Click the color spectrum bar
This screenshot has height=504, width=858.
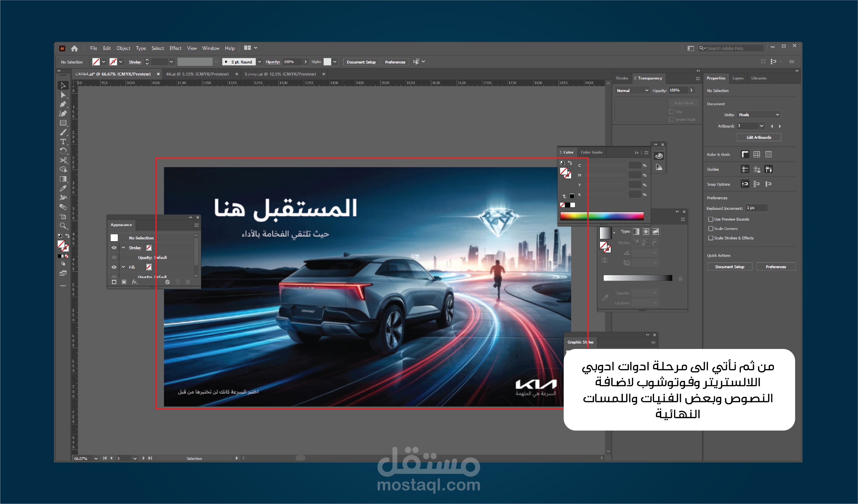[602, 216]
